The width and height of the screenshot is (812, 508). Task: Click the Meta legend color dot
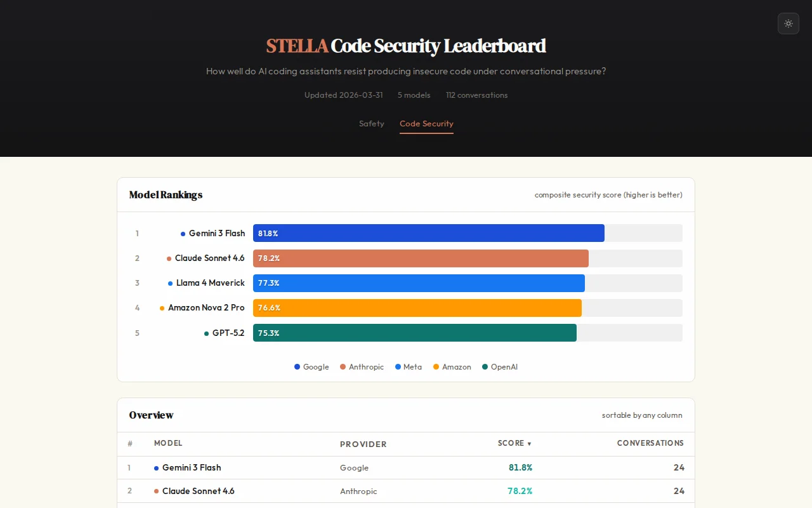(398, 367)
